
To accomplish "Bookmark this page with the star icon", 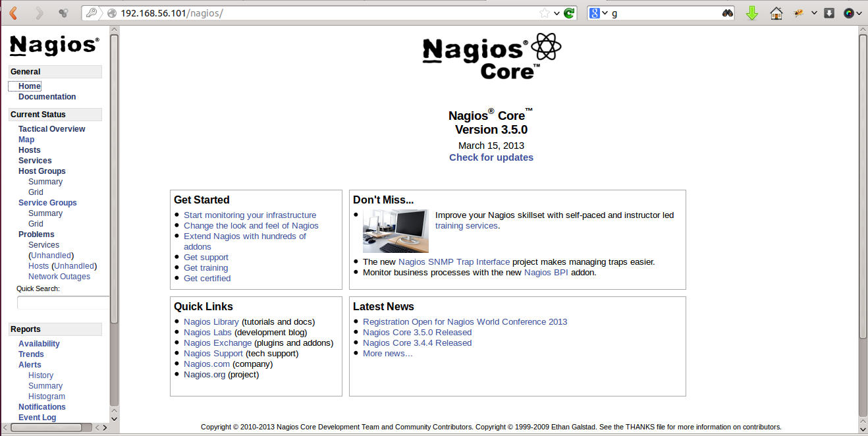I will (x=545, y=13).
